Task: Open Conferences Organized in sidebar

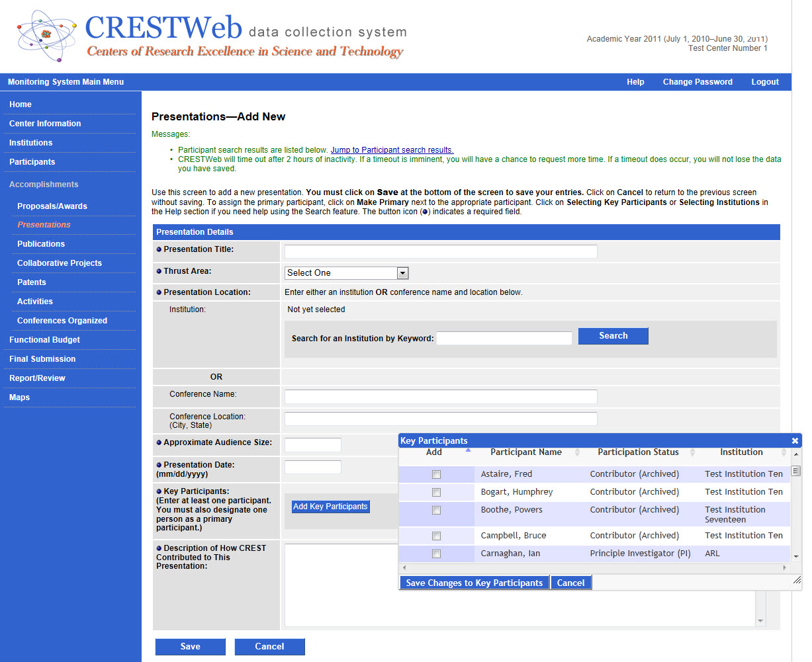Action: pos(62,321)
